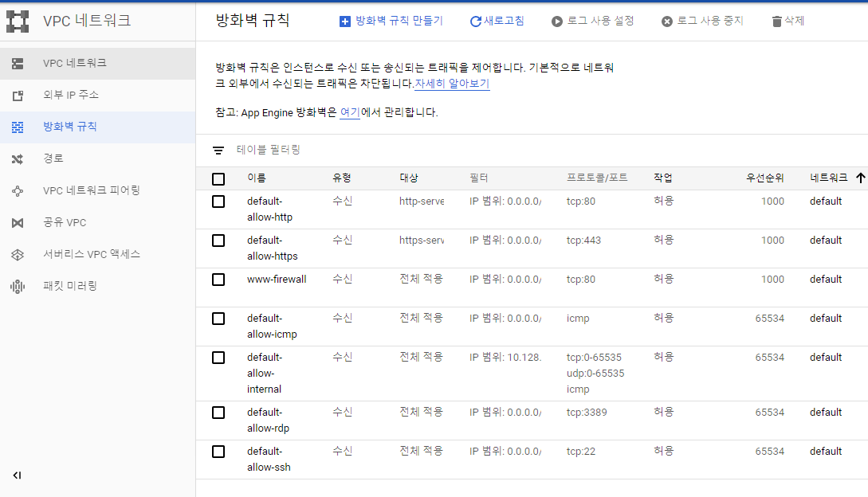Select the www-firewall rule checkbox
This screenshot has width=868, height=497.
(218, 280)
